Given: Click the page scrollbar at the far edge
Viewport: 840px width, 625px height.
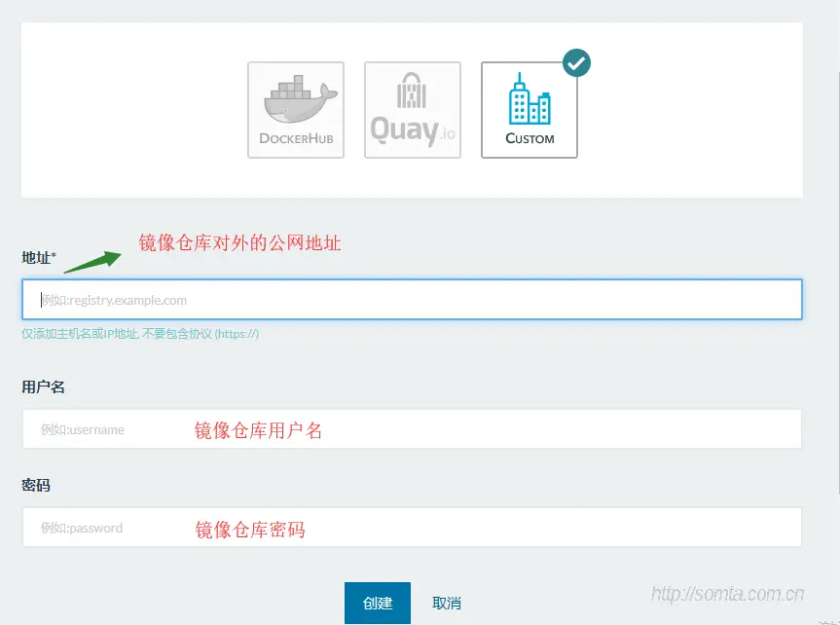Looking at the screenshot, I should (837, 281).
